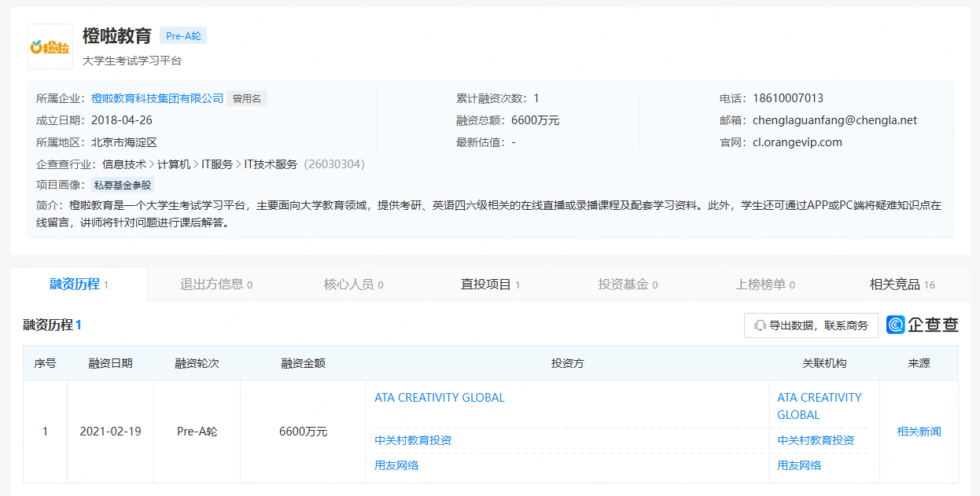The height and width of the screenshot is (496, 980).
Task: Click 融资历程 section heading above table
Action: pyautogui.click(x=52, y=325)
